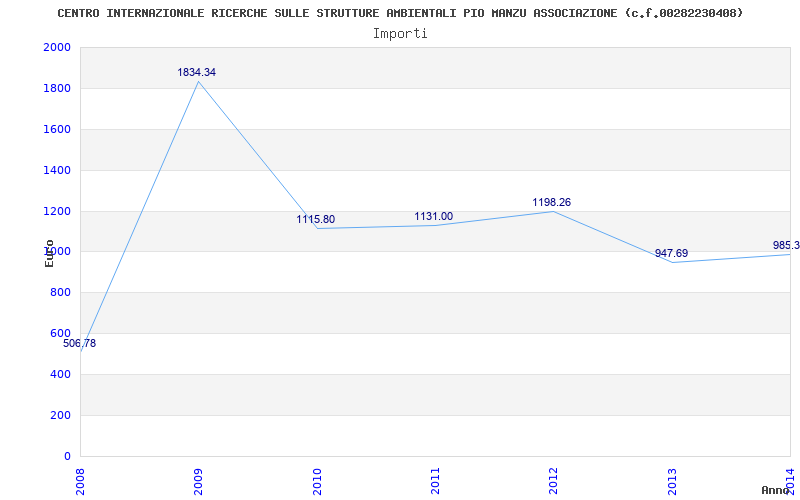Click the 1834.34 data label
The image size is (800, 500).
[196, 72]
